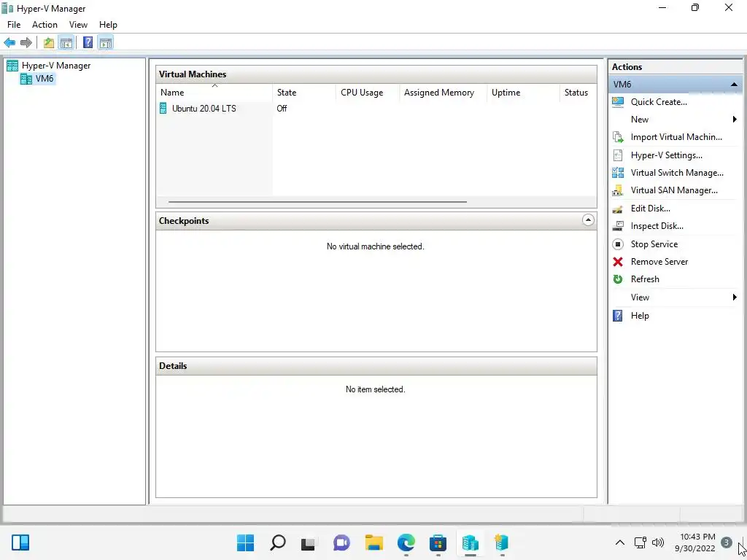
Task: Click the Hyper-V Manager taskbar icon
Action: point(470,542)
